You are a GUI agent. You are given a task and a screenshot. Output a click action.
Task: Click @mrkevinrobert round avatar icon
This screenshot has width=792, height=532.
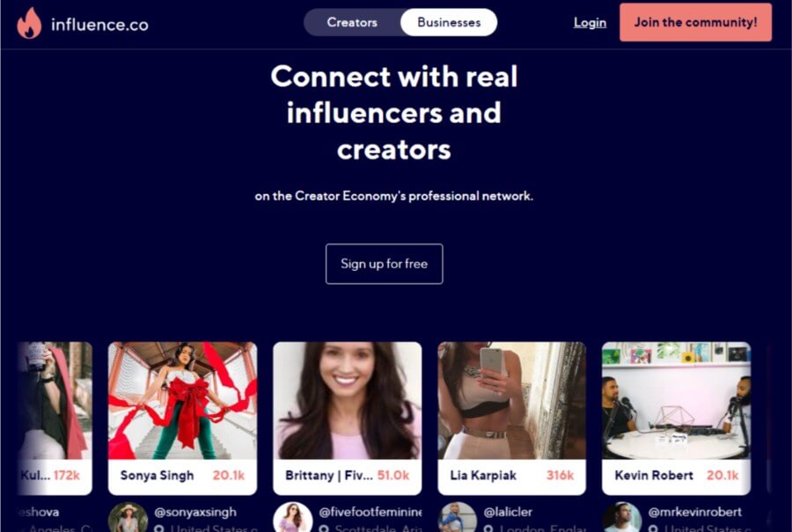(622, 518)
